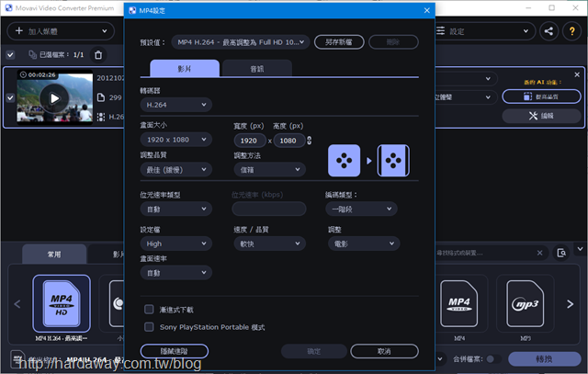Open the resize quality dropdown
Image resolution: width=588 pixels, height=374 pixels.
click(x=175, y=170)
